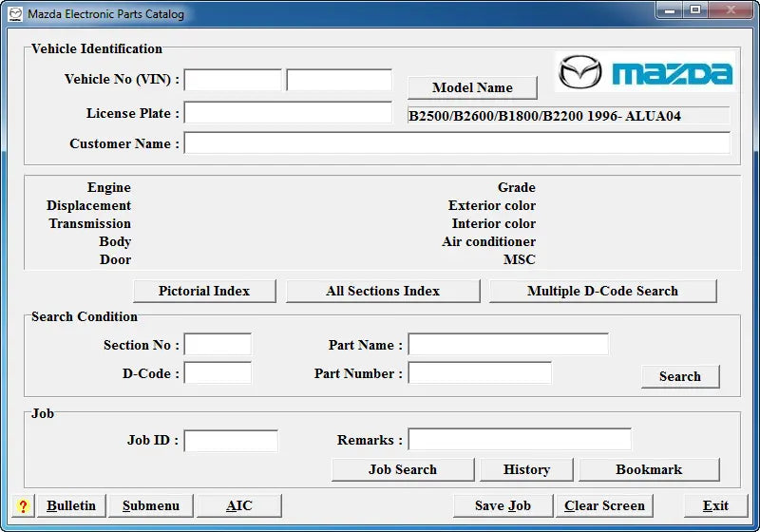Open the Bulletin window
760x532 pixels.
click(71, 505)
